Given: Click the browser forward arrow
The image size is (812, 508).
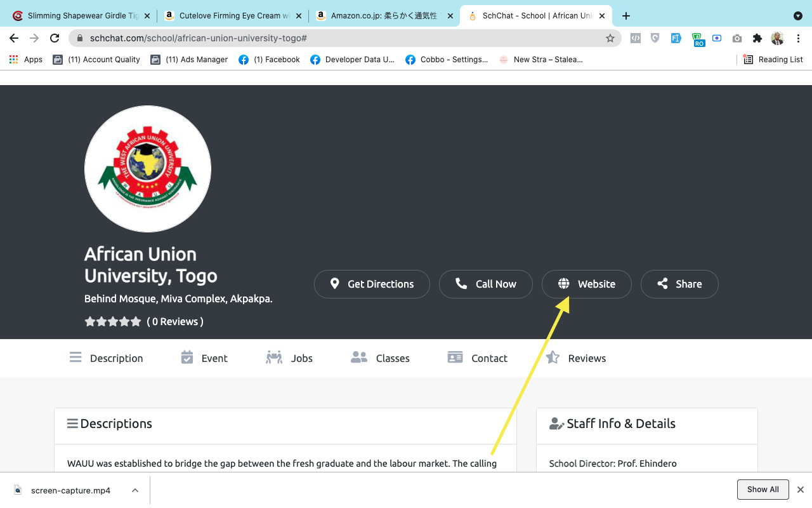Looking at the screenshot, I should click(x=34, y=38).
